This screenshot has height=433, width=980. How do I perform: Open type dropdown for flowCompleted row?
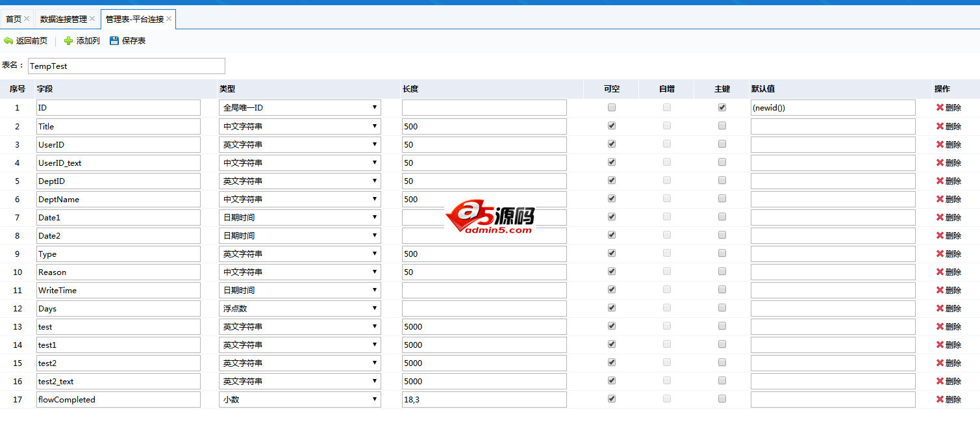(300, 399)
